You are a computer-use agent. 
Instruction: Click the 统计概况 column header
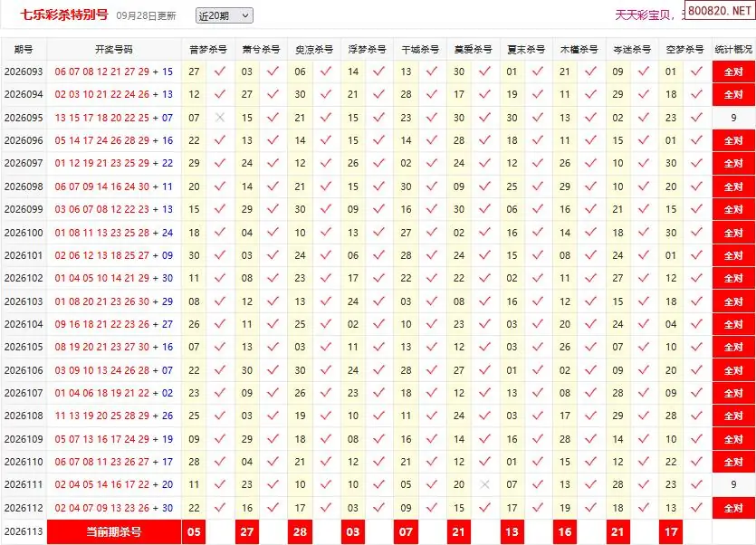click(x=733, y=49)
